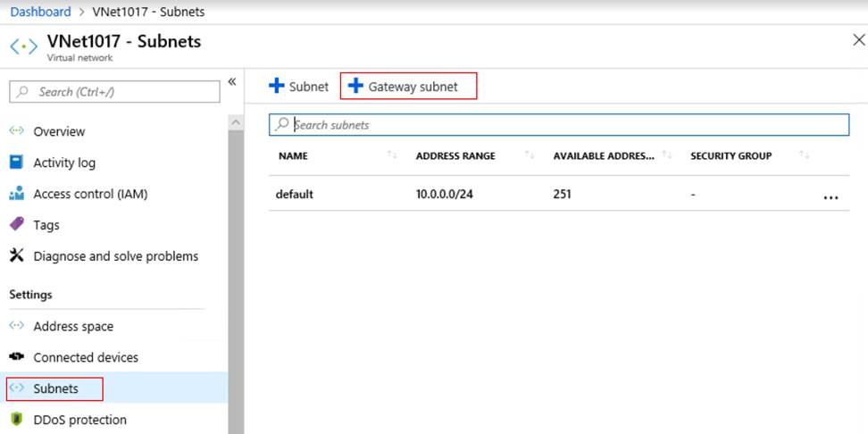Click the purple Tags icon

tap(16, 225)
